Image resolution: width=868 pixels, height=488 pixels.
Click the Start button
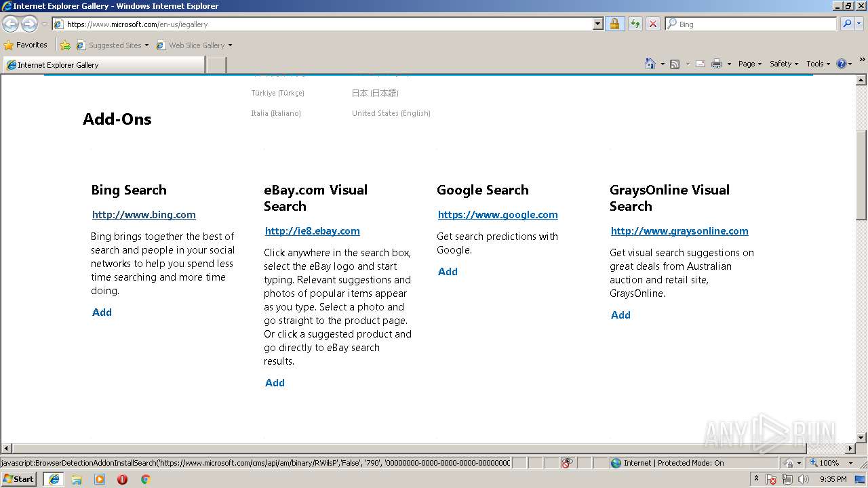[x=19, y=479]
